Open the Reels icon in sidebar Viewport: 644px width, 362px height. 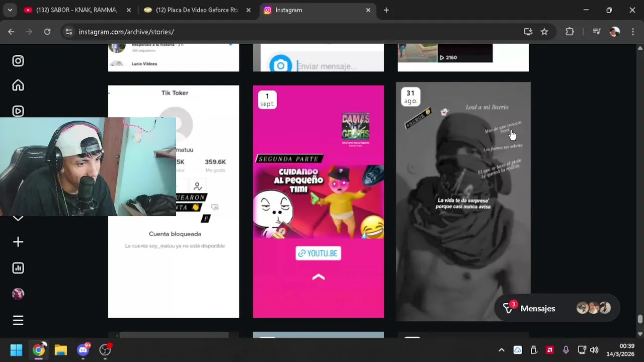click(x=18, y=111)
